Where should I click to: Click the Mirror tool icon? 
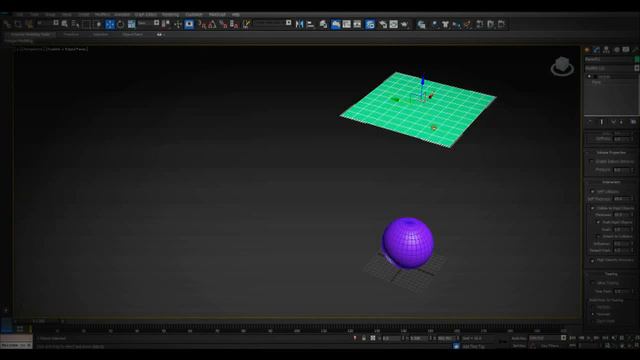click(300, 24)
